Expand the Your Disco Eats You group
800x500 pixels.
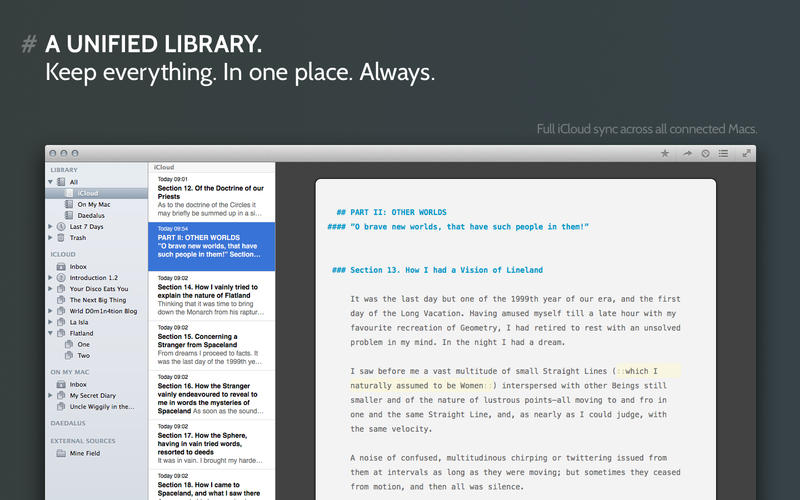(x=51, y=289)
